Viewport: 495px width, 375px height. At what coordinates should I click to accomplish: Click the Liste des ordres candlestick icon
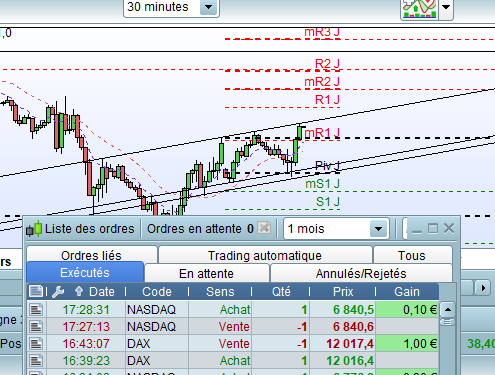35,229
